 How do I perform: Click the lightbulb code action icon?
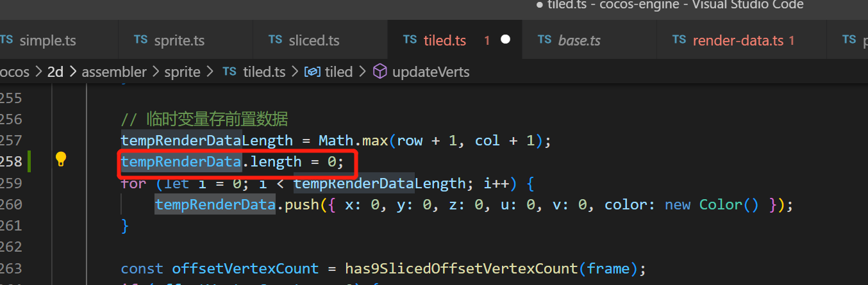click(60, 159)
